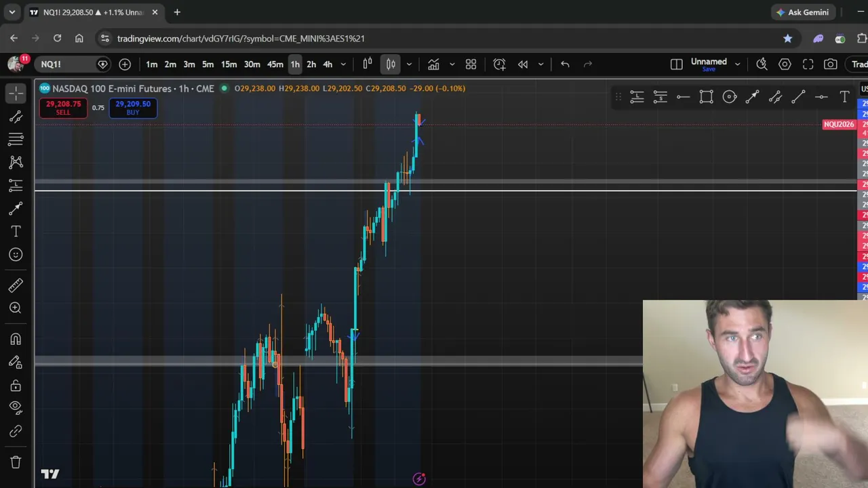Start Bar Replay mode
The image size is (868, 488).
coord(523,64)
